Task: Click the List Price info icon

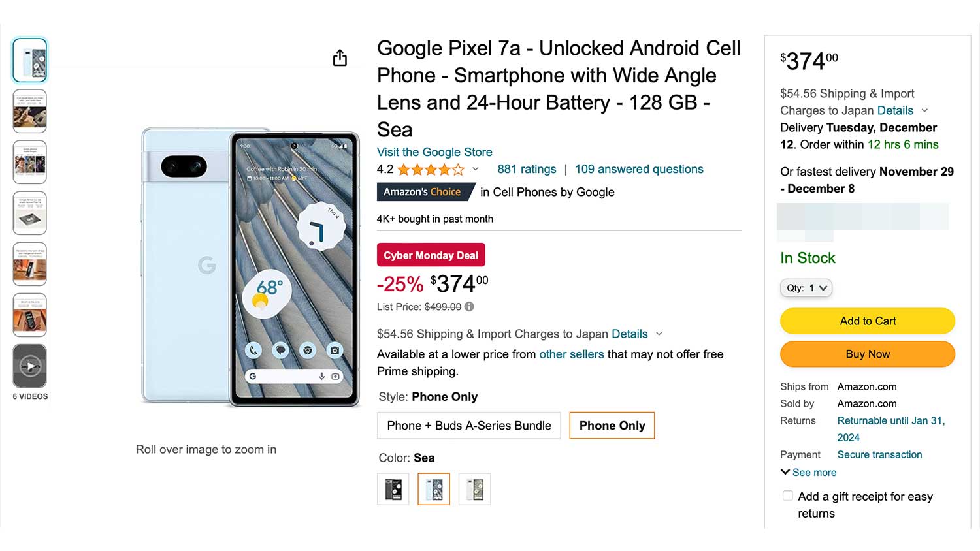Action: [x=469, y=307]
